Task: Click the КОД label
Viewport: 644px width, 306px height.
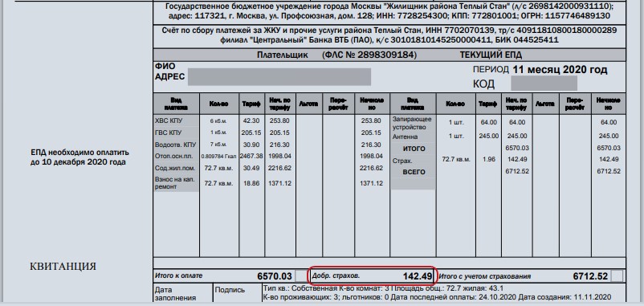Action: tap(484, 84)
